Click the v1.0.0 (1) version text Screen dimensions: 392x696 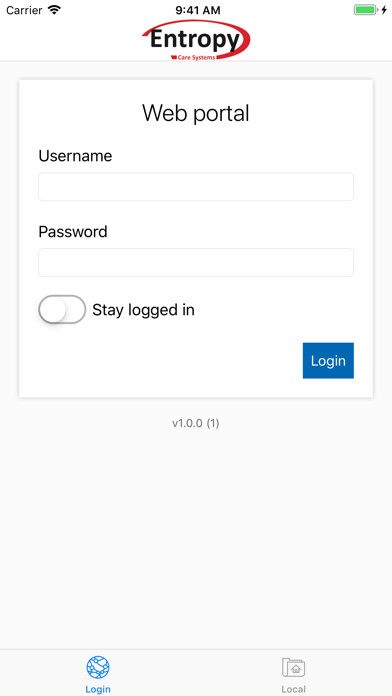(x=196, y=423)
